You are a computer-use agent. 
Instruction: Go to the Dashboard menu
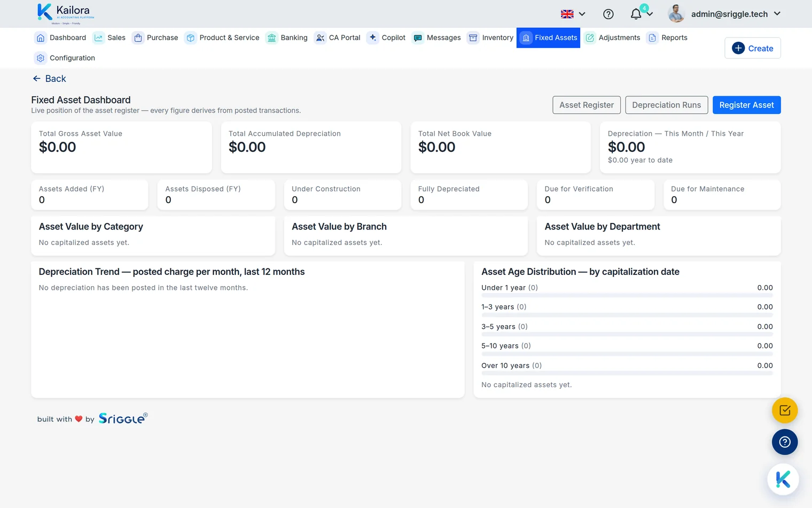pyautogui.click(x=60, y=38)
